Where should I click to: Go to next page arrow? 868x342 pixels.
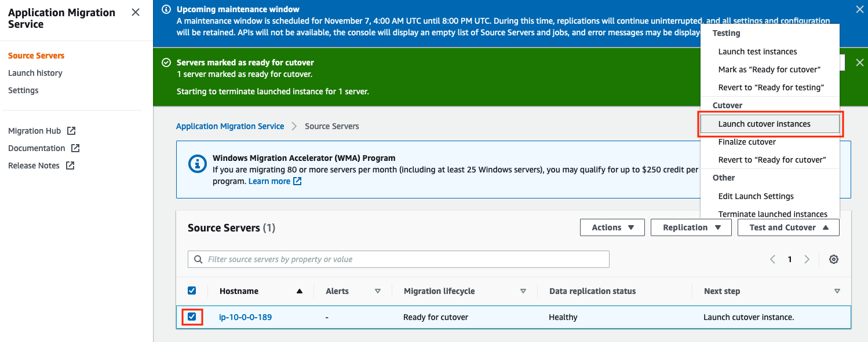coord(807,259)
